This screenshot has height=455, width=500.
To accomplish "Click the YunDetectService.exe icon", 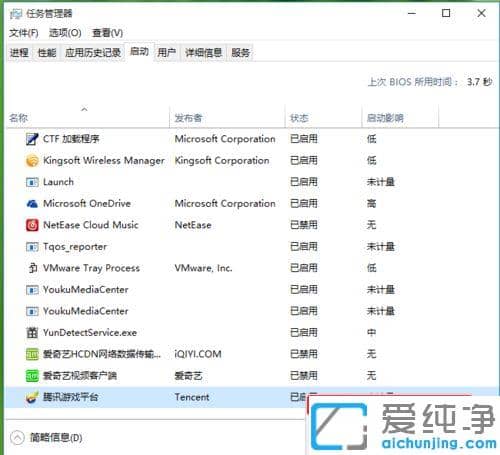I will point(32,332).
